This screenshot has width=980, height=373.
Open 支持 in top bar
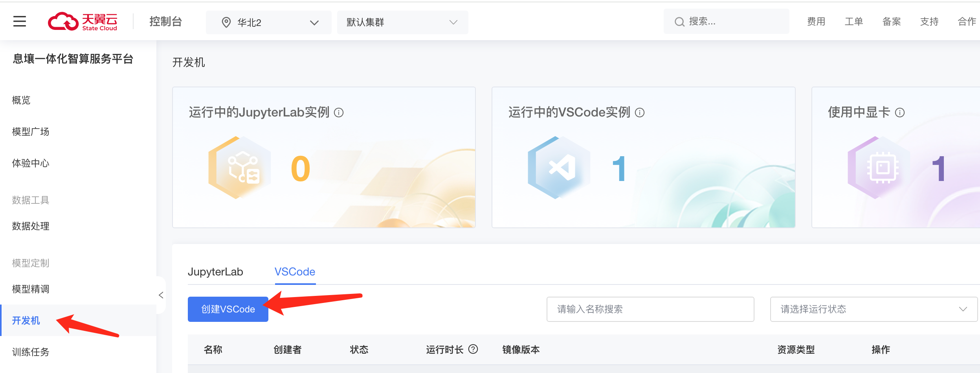pos(929,22)
